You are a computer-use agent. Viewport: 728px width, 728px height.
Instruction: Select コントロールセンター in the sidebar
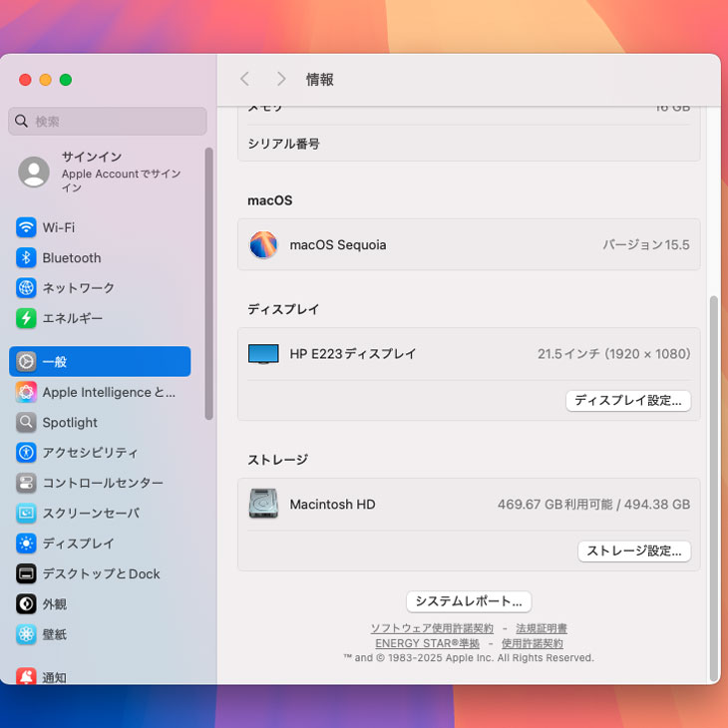(x=100, y=483)
